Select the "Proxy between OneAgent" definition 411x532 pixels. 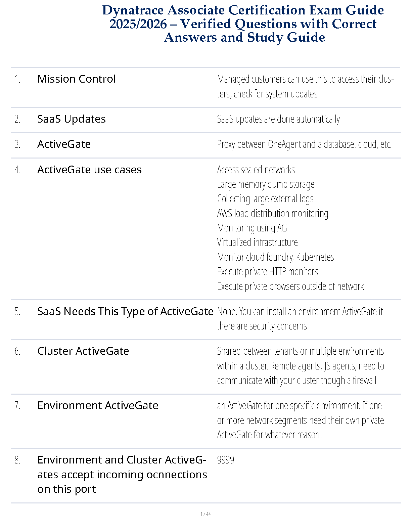304,144
